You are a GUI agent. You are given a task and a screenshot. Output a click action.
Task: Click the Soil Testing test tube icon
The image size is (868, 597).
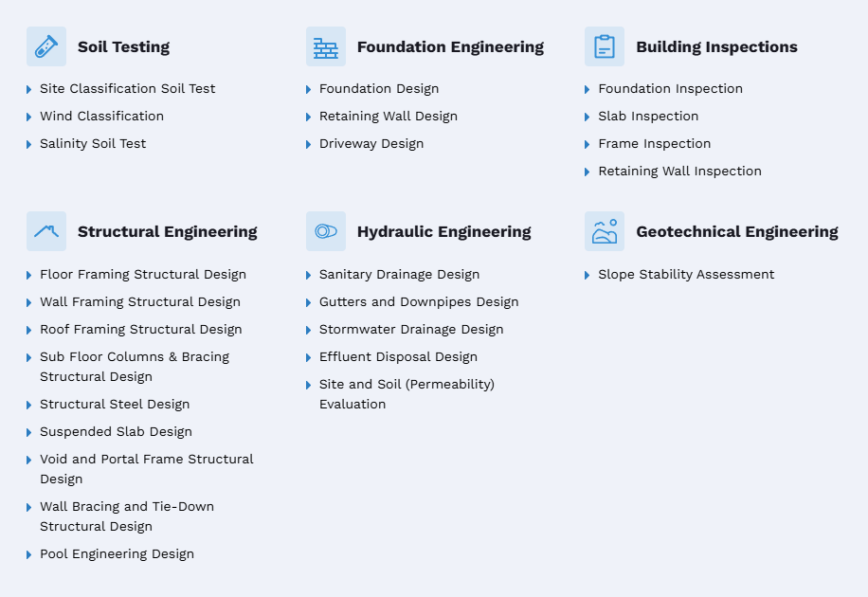[46, 46]
